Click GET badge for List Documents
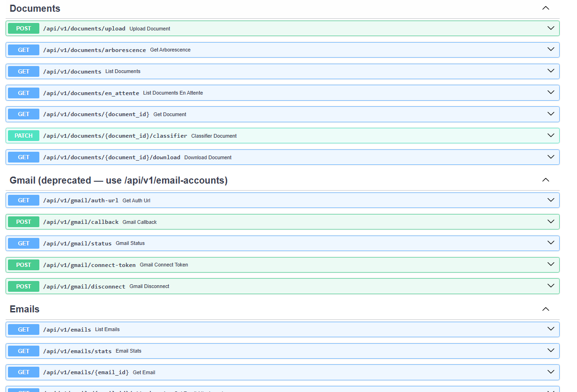Image resolution: width=577 pixels, height=392 pixels. pos(23,72)
